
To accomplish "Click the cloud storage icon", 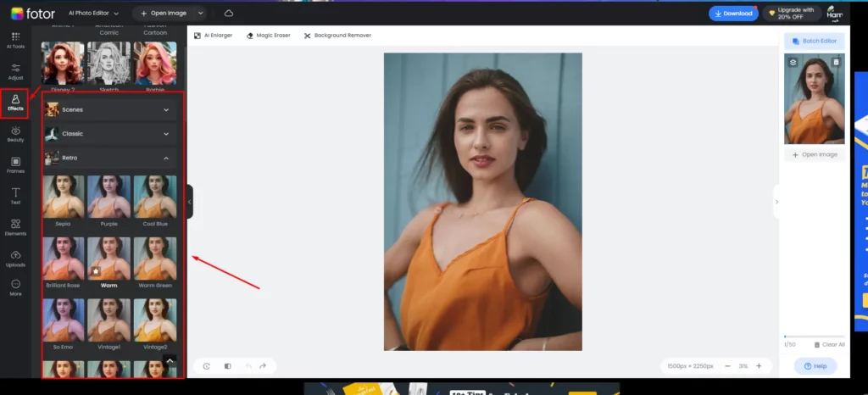I will pyautogui.click(x=229, y=14).
